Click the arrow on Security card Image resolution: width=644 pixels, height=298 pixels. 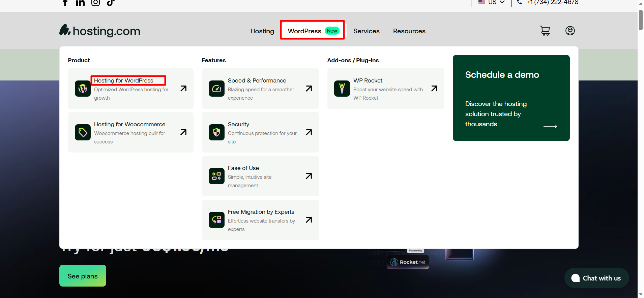point(309,132)
